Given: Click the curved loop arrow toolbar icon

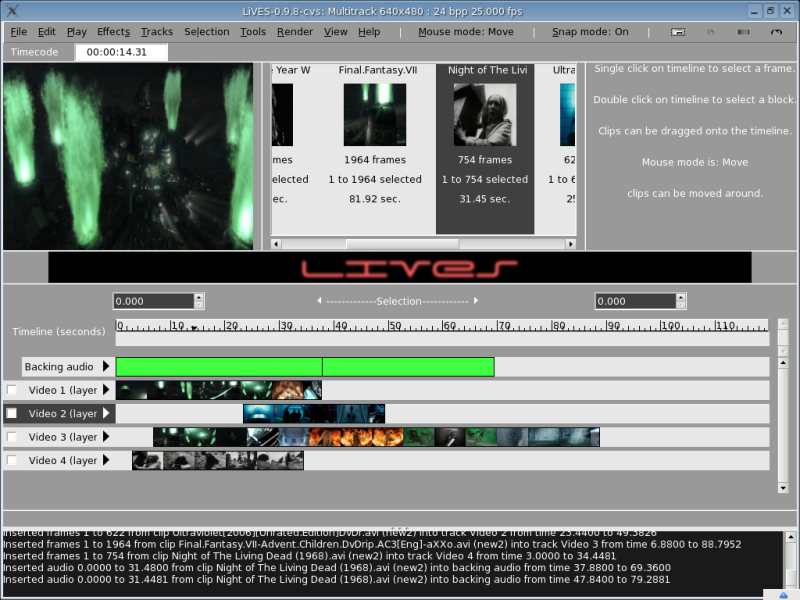Looking at the screenshot, I should pyautogui.click(x=776, y=32).
